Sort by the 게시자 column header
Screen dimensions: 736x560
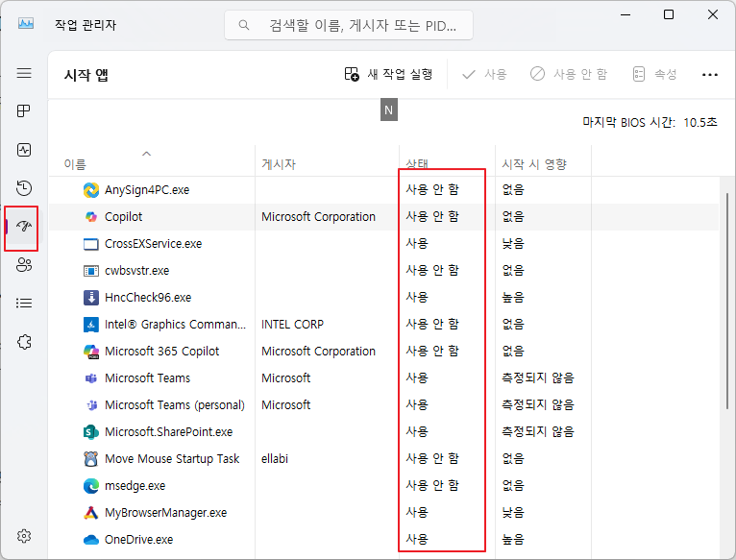[x=279, y=164]
